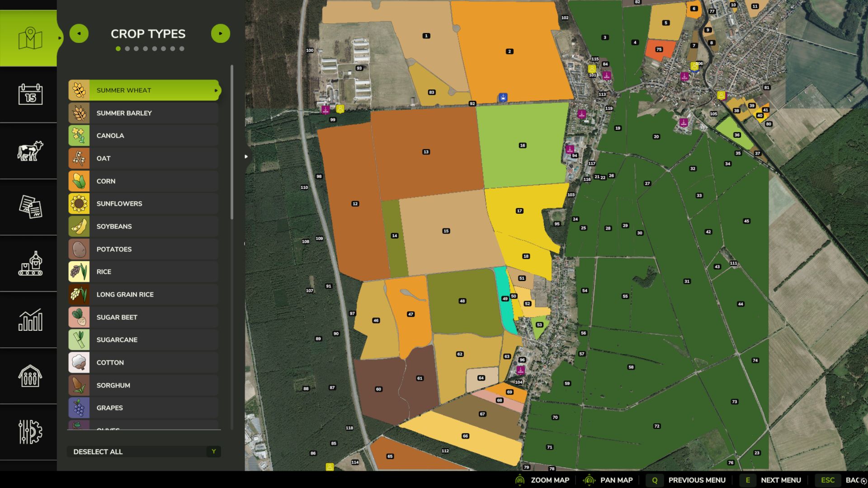Collapse the side panel with arrow handle
The width and height of the screenshot is (868, 488).
pyautogui.click(x=246, y=157)
